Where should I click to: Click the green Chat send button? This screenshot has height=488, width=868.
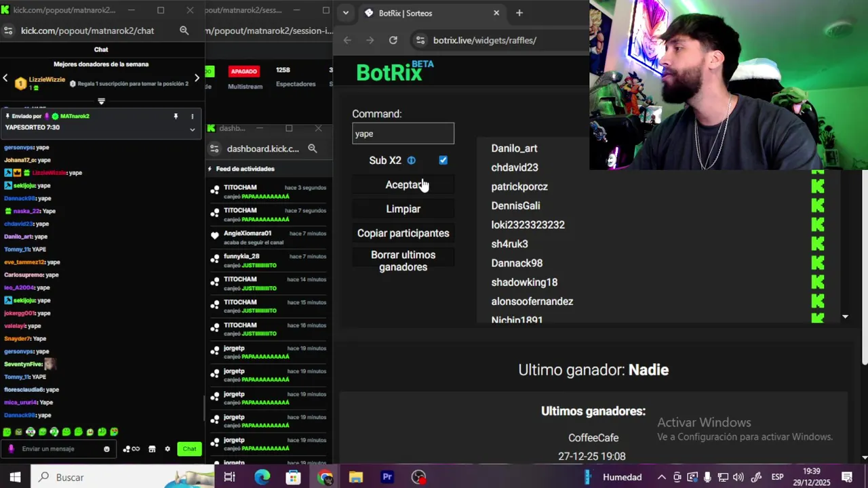click(189, 449)
